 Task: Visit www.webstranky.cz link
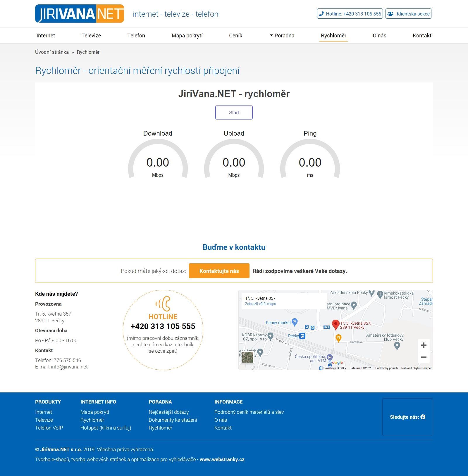click(x=222, y=459)
